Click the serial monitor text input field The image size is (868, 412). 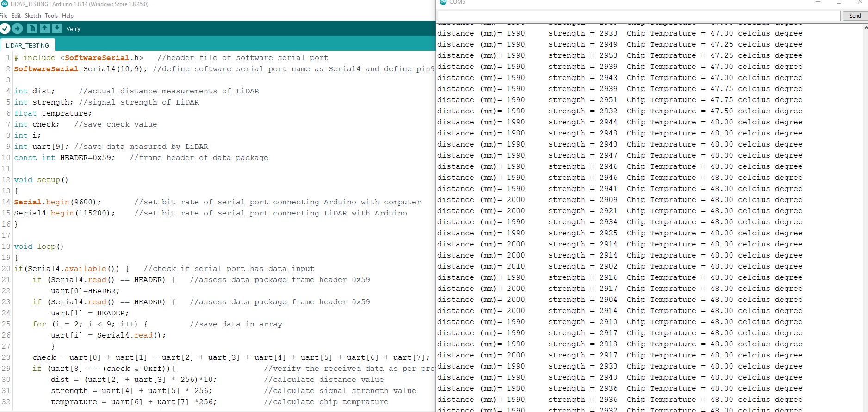point(639,16)
